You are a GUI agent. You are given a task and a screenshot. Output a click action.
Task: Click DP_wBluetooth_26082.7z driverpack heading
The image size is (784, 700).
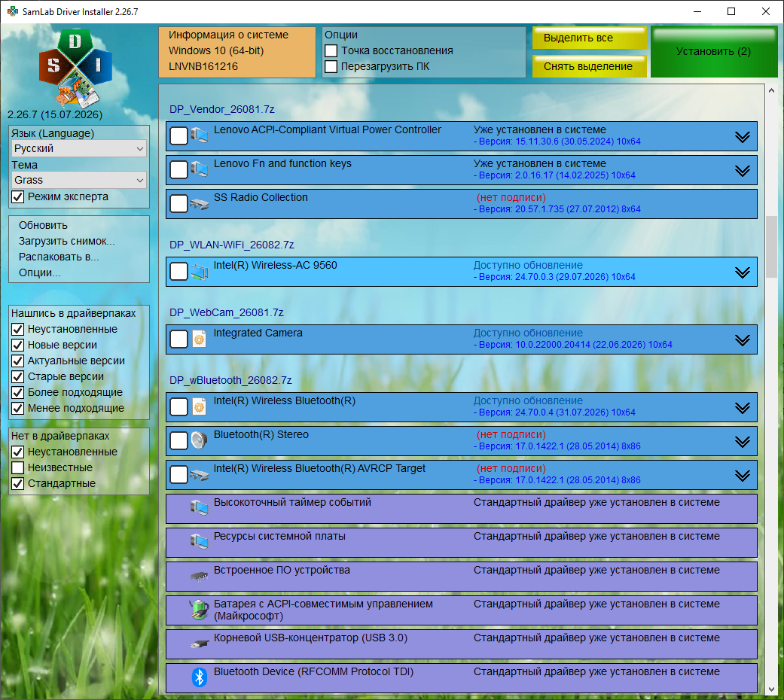(x=230, y=380)
